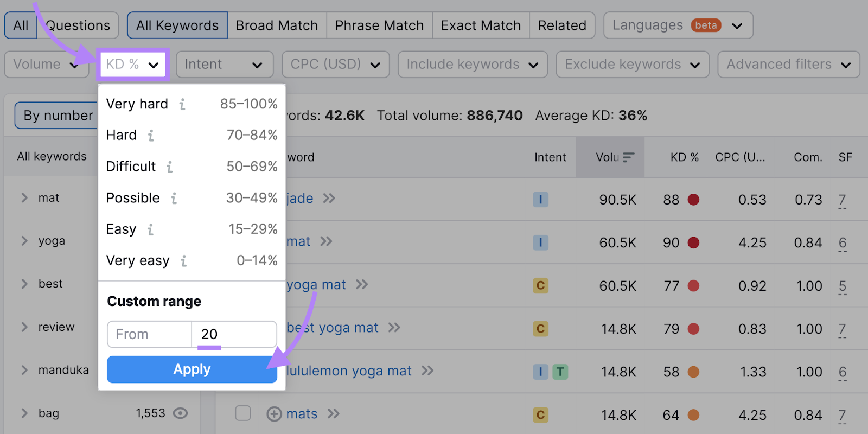The width and height of the screenshot is (868, 434).
Task: Click the Apply button
Action: (192, 369)
